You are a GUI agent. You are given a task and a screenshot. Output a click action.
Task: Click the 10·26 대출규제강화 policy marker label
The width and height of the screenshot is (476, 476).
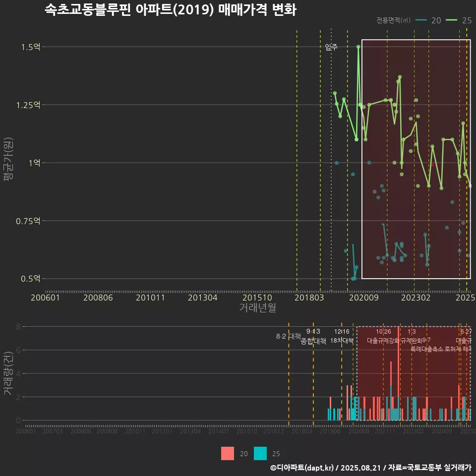pos(383,336)
